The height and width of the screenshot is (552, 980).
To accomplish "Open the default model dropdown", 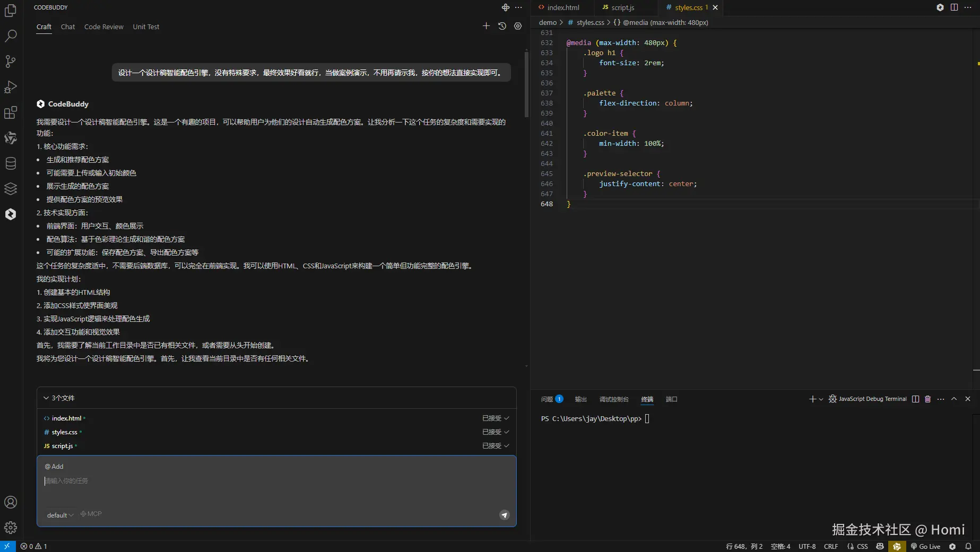I will (59, 515).
